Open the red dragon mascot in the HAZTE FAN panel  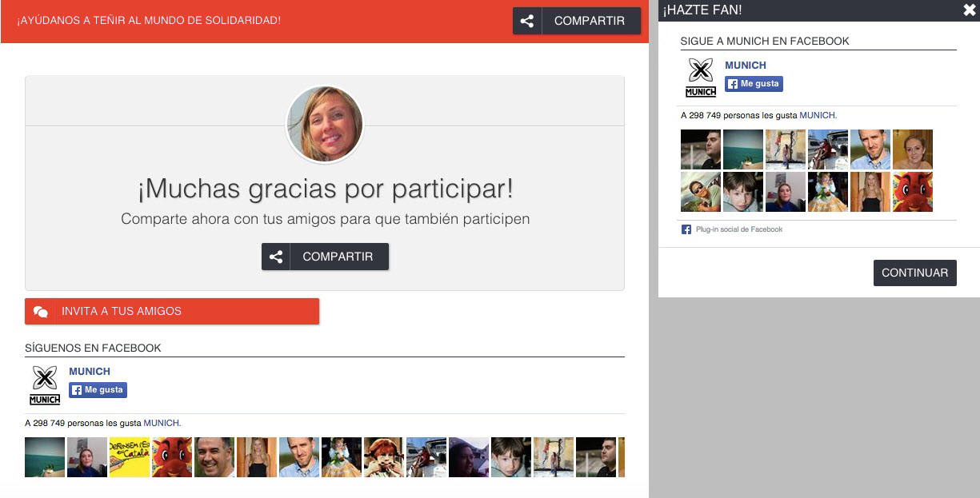click(x=913, y=192)
